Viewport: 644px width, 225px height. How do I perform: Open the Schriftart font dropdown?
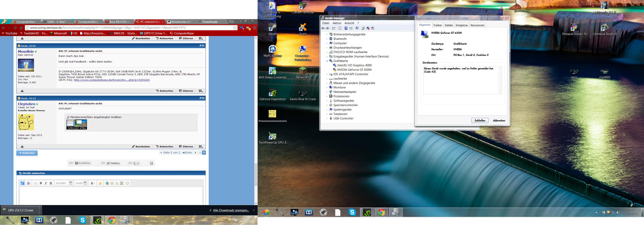click(70, 183)
